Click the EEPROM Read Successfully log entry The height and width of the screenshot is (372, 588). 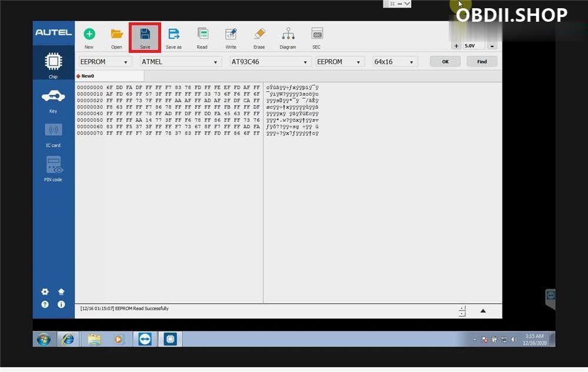(125, 309)
